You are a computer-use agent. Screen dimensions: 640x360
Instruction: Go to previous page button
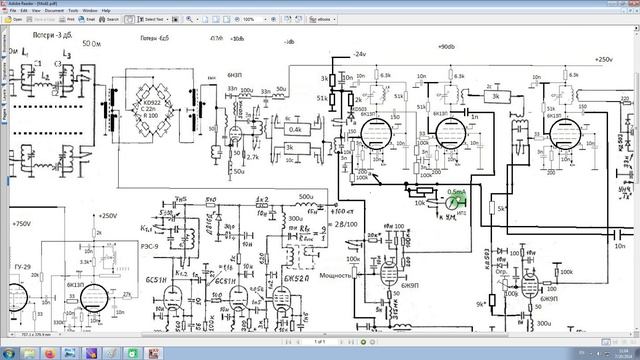pos(298,342)
